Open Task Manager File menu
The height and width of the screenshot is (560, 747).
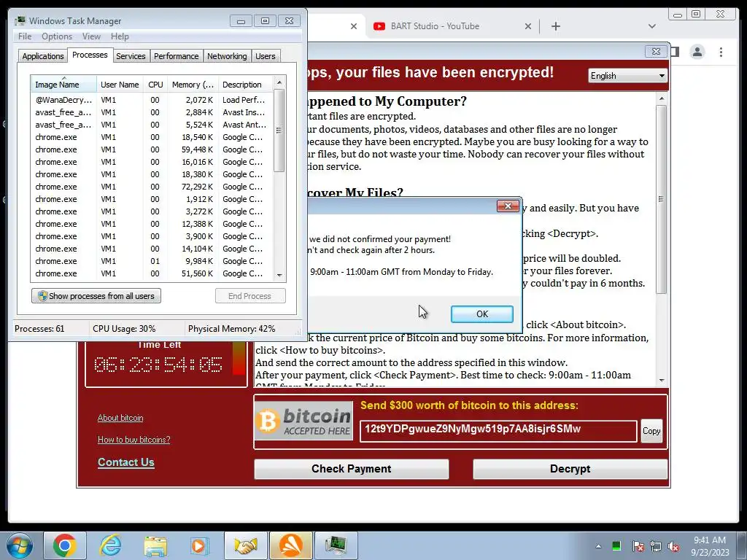click(x=25, y=36)
